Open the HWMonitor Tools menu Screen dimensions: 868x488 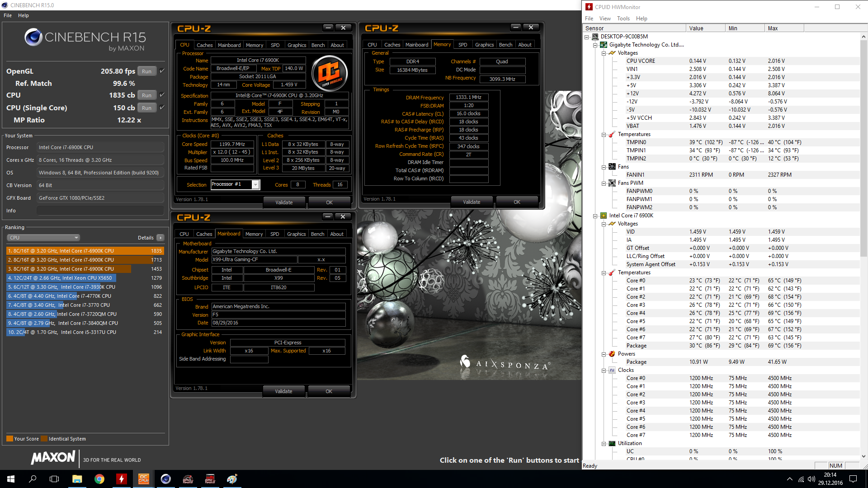pos(623,19)
